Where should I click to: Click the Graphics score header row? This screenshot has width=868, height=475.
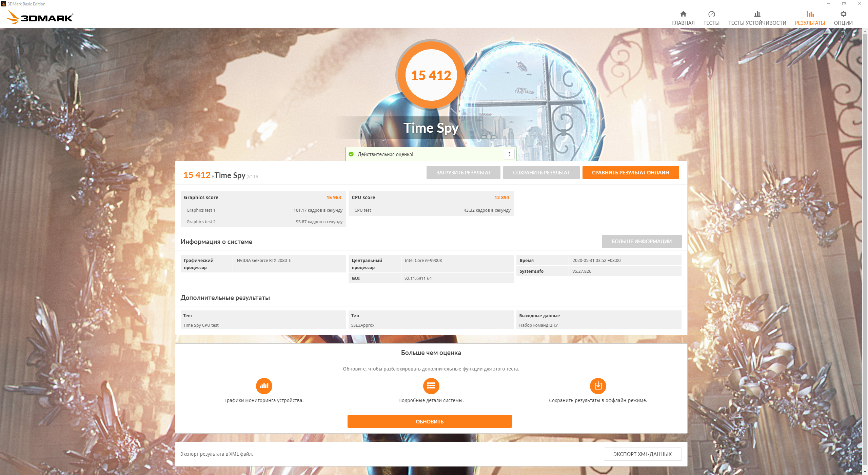pos(263,197)
